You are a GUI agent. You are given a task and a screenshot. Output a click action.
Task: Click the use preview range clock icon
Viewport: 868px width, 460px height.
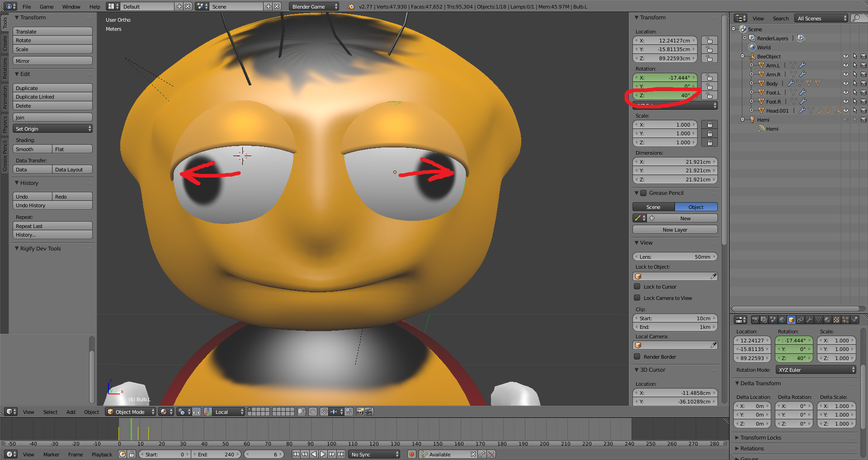(x=123, y=454)
